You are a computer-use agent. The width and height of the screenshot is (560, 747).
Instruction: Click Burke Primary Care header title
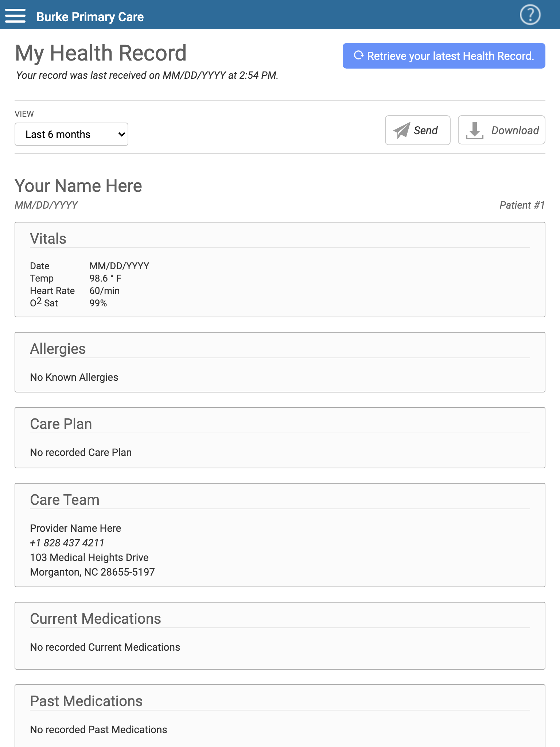[90, 17]
